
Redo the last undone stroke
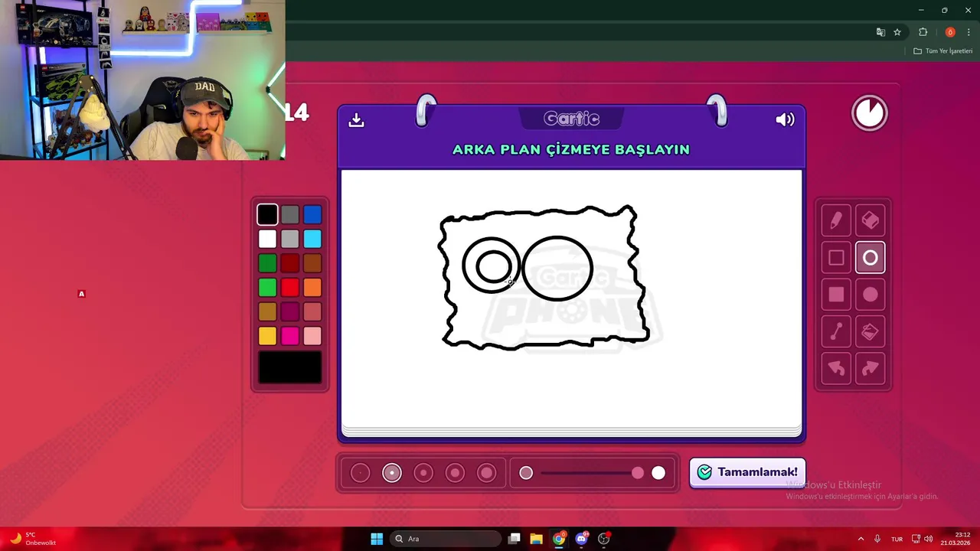tap(870, 369)
